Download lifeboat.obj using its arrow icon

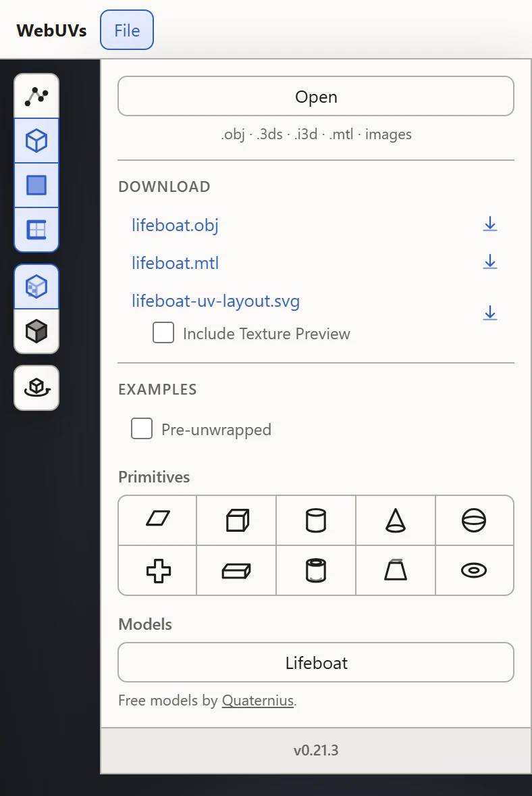[490, 224]
